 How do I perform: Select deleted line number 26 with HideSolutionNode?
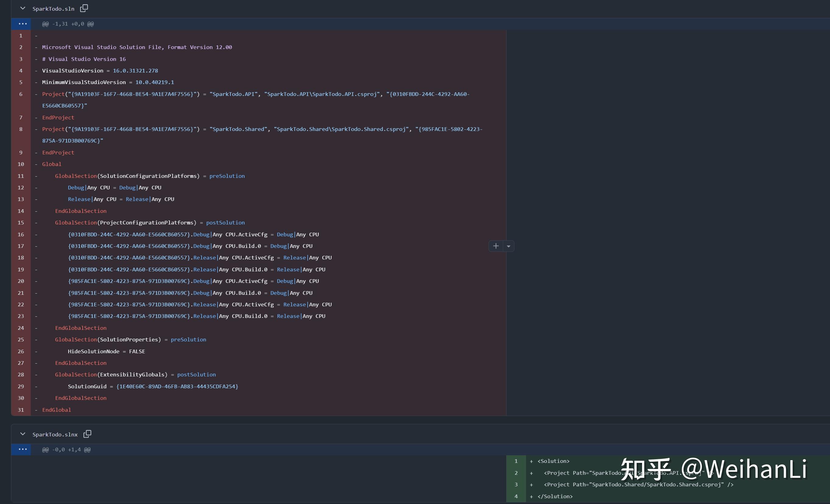[21, 351]
